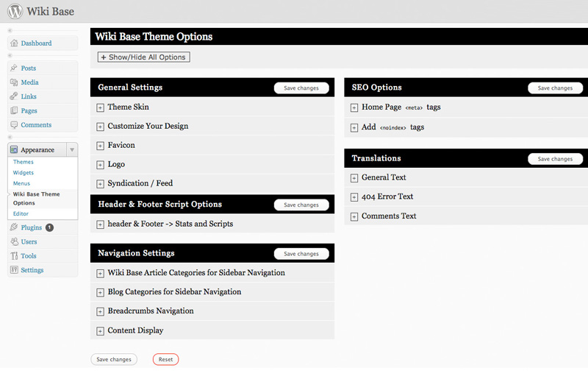Expand the Add noindex tags option
The height and width of the screenshot is (376, 588).
354,128
